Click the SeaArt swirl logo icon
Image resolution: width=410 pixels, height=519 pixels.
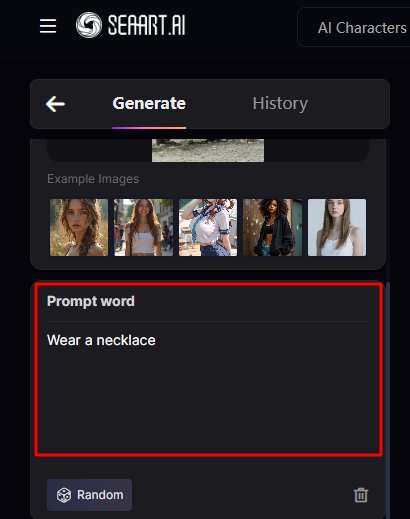point(89,25)
